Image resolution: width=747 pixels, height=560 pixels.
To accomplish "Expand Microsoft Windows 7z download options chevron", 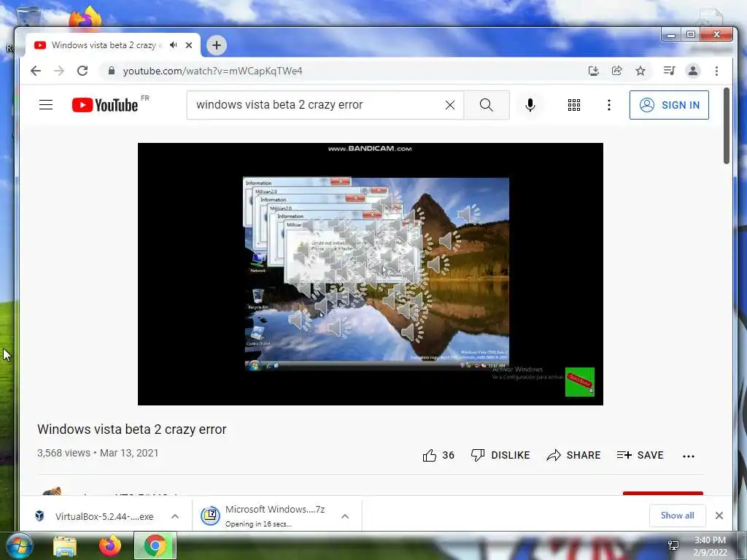I will coord(345,516).
